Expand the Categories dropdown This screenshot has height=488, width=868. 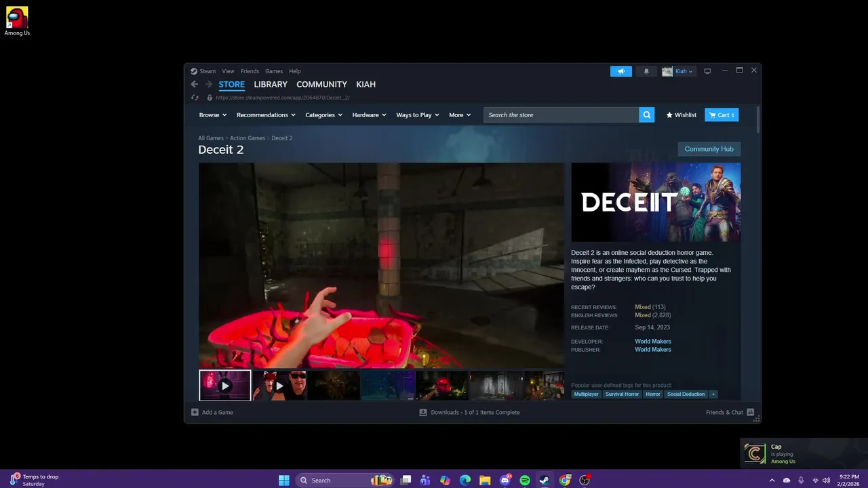tap(324, 115)
